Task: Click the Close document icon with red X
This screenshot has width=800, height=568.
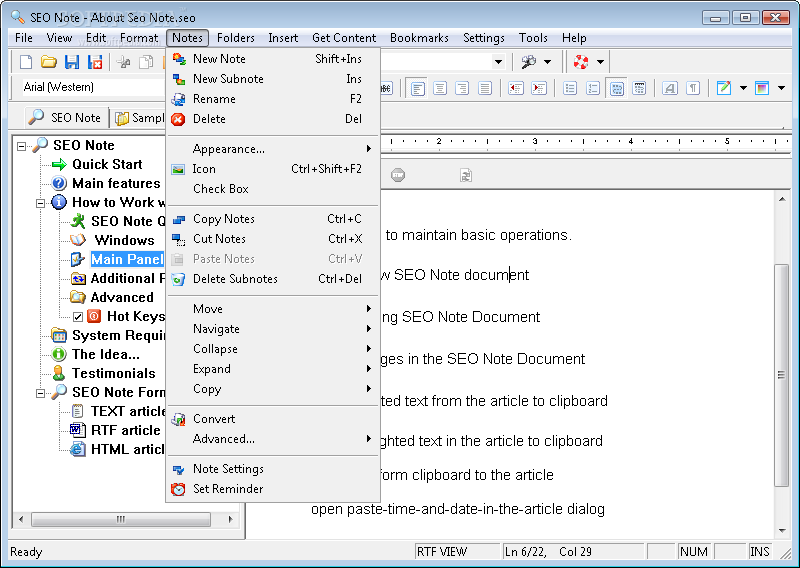Action: (x=95, y=62)
